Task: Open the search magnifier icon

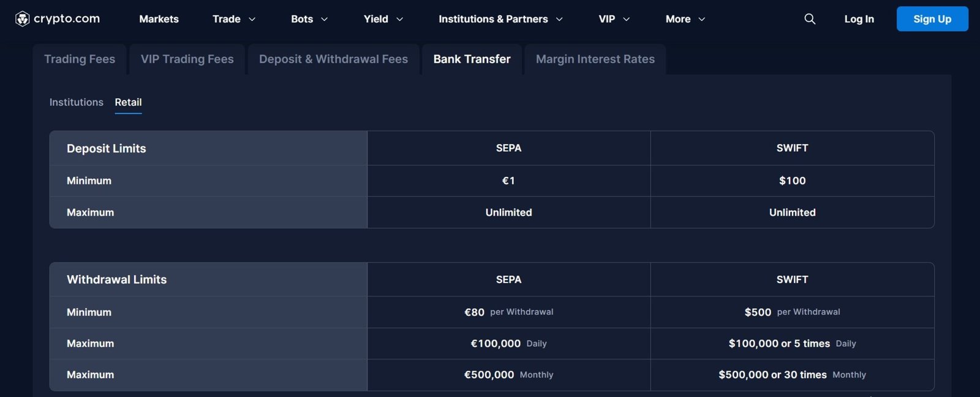Action: 810,19
